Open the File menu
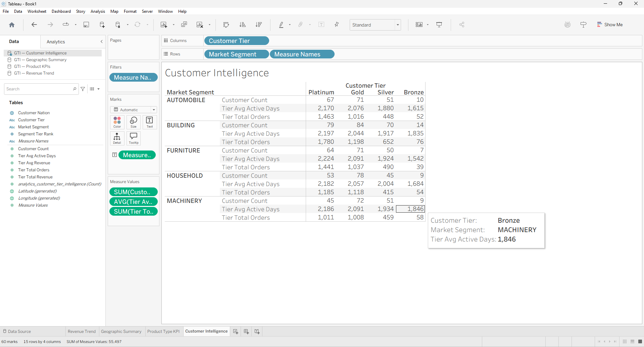 point(6,11)
